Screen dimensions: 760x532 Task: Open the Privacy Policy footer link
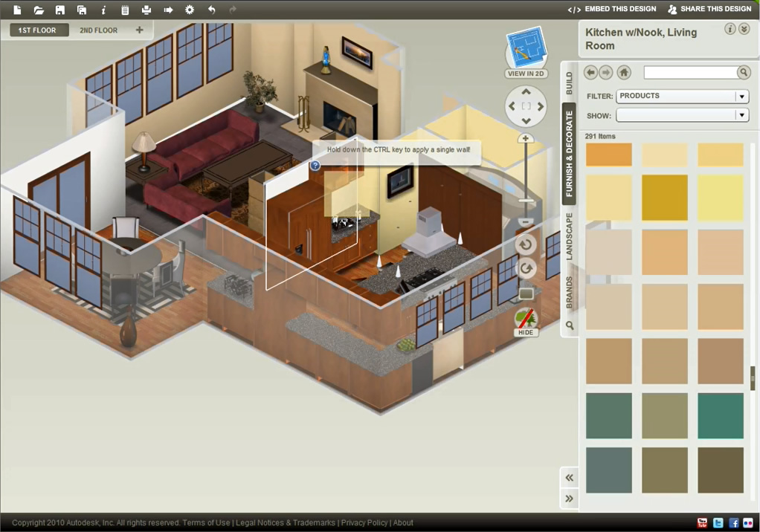pyautogui.click(x=364, y=522)
